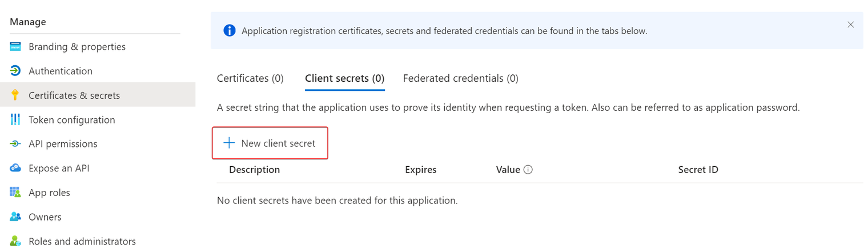Select the Client secrets (0) tab
This screenshot has height=252, width=868.
pyautogui.click(x=345, y=78)
